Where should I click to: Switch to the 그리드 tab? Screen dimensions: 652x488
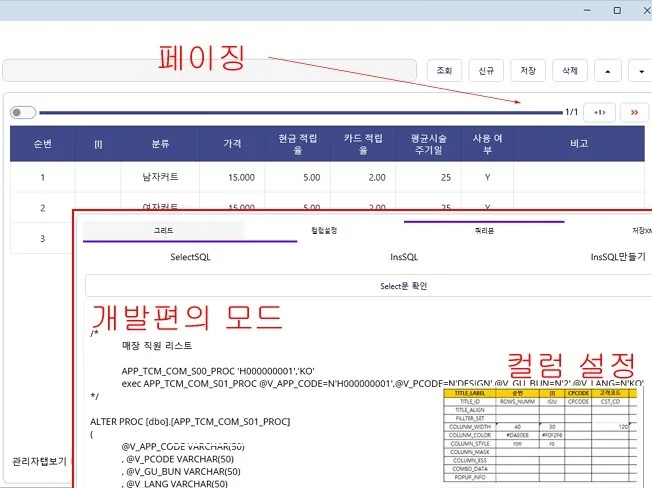coord(164,231)
